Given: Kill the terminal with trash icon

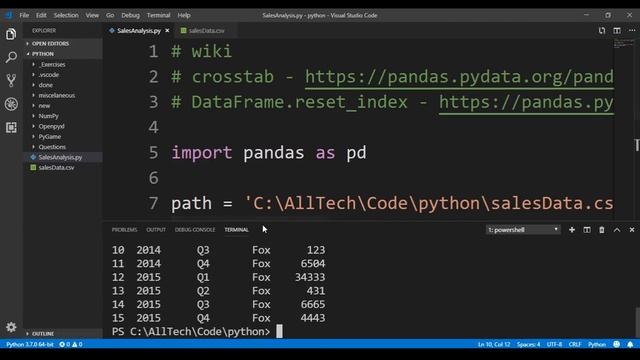Looking at the screenshot, I should coord(602,230).
